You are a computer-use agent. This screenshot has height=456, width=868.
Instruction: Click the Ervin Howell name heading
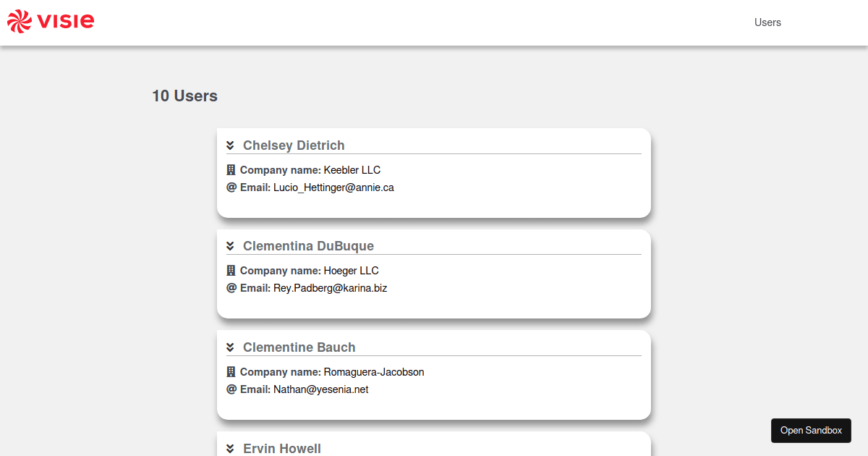282,449
